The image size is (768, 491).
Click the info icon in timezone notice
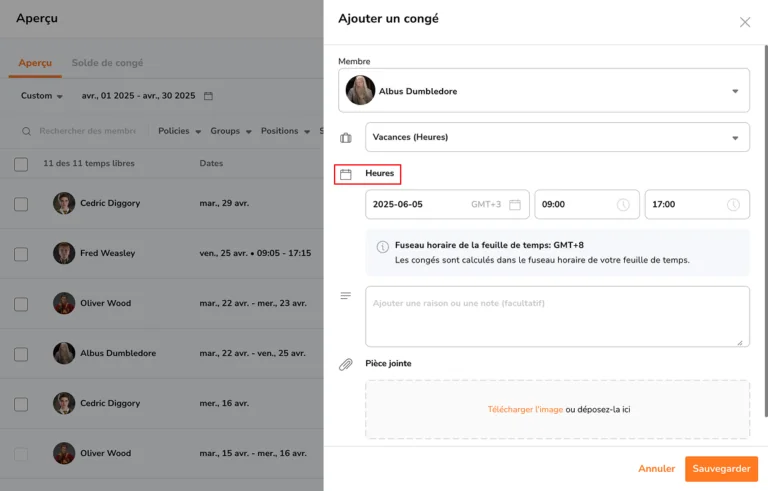[x=383, y=246]
